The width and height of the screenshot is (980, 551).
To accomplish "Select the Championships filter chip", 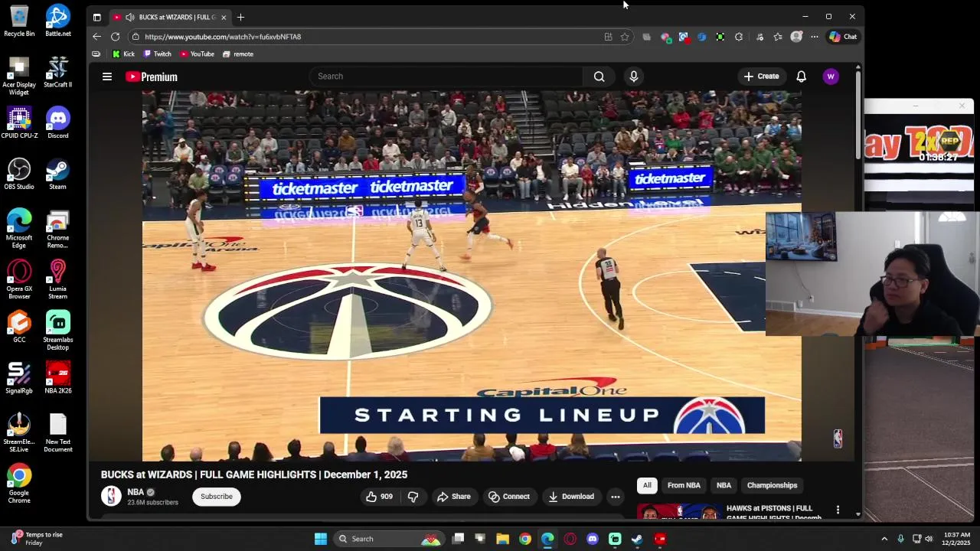I will (772, 485).
